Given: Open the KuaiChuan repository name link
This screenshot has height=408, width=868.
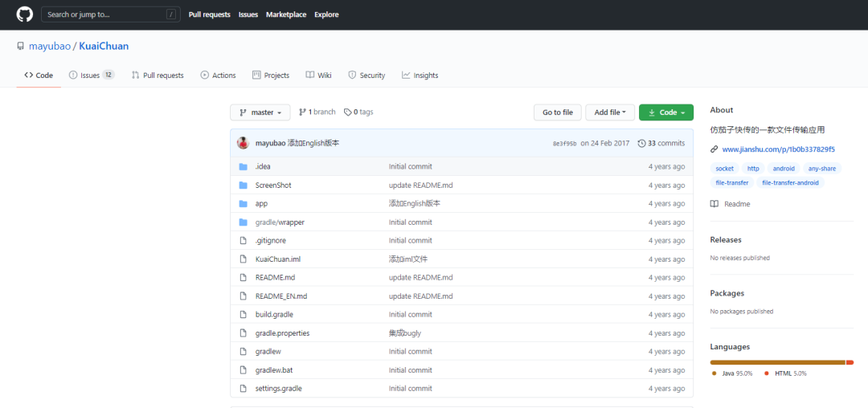Looking at the screenshot, I should tap(104, 47).
